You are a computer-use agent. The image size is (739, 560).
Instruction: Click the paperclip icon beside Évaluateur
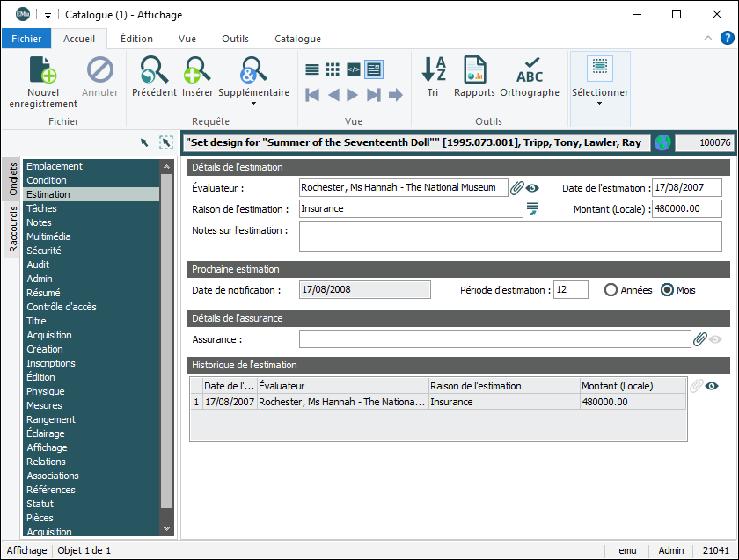click(517, 187)
